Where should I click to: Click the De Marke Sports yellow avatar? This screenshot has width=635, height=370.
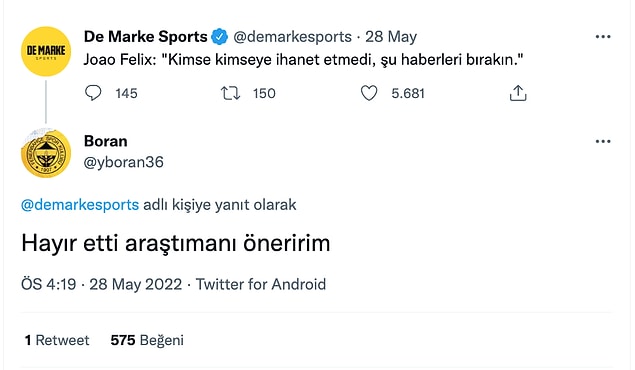[x=46, y=51]
